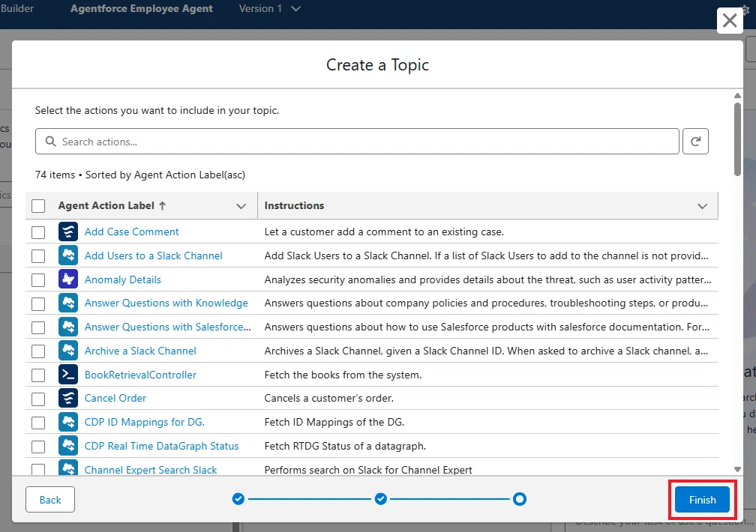Click the Cancel Order flow icon
Image resolution: width=756 pixels, height=532 pixels.
tap(68, 399)
